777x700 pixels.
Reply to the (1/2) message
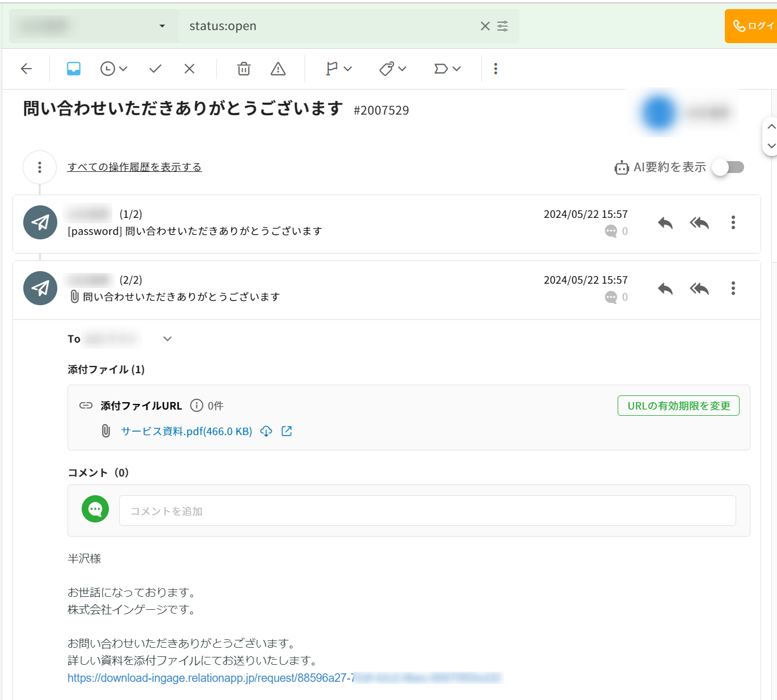coord(665,223)
